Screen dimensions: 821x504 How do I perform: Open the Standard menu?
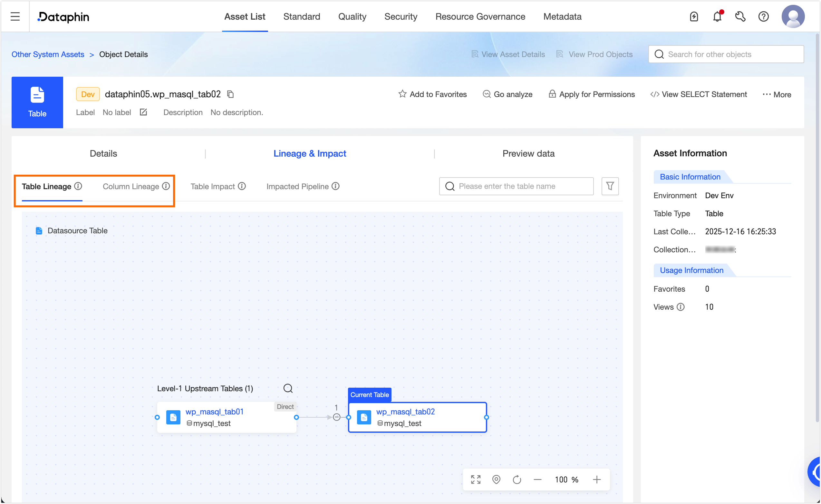[x=302, y=16]
